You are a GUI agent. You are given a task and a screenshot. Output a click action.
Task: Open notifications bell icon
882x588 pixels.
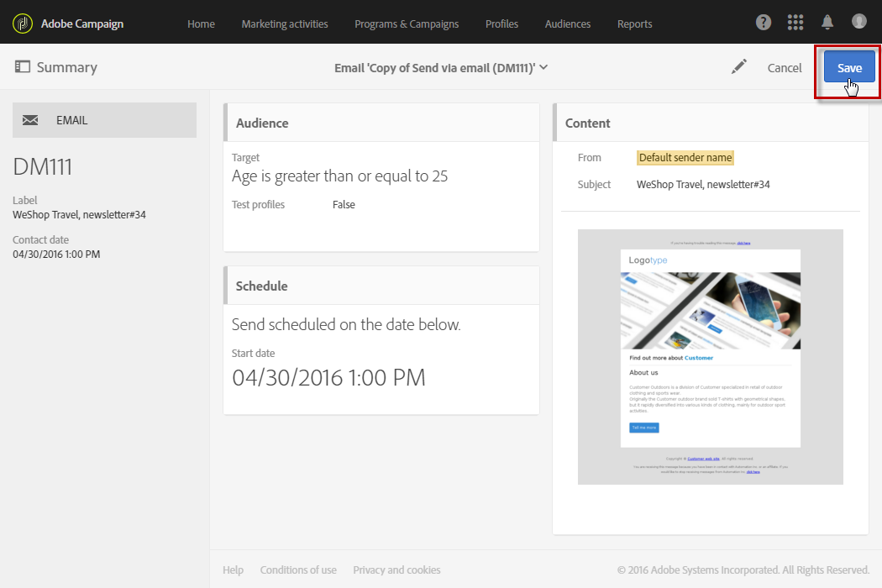827,23
